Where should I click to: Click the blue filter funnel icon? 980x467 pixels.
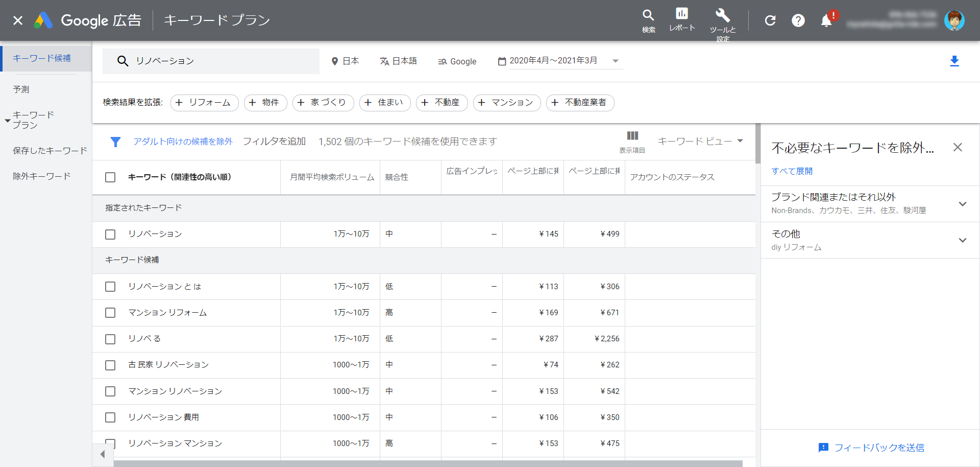pos(116,142)
